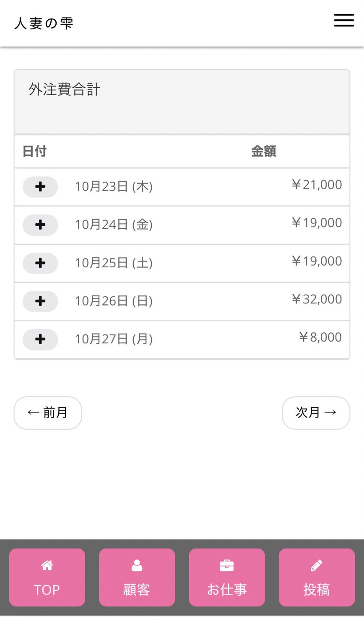Select the ¥32,000 amount
The image size is (364, 617).
coord(317,299)
